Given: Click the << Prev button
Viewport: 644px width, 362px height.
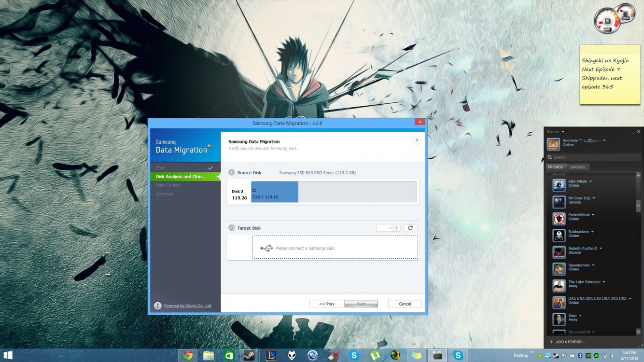Looking at the screenshot, I should tap(326, 304).
